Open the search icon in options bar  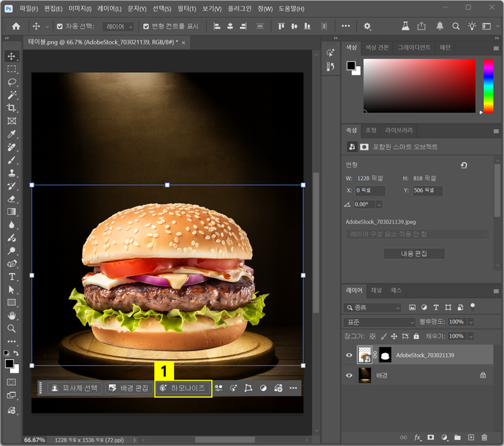pyautogui.click(x=456, y=26)
